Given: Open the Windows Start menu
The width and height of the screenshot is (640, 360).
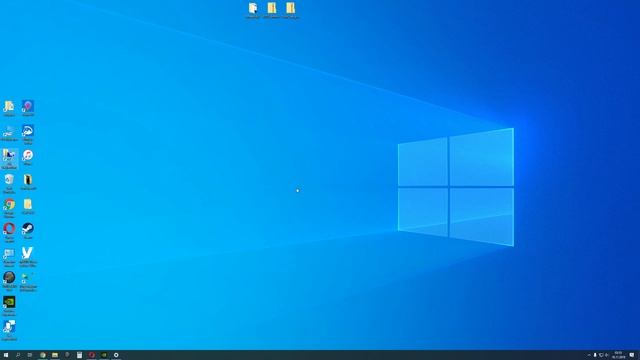Looking at the screenshot, I should coord(6,355).
